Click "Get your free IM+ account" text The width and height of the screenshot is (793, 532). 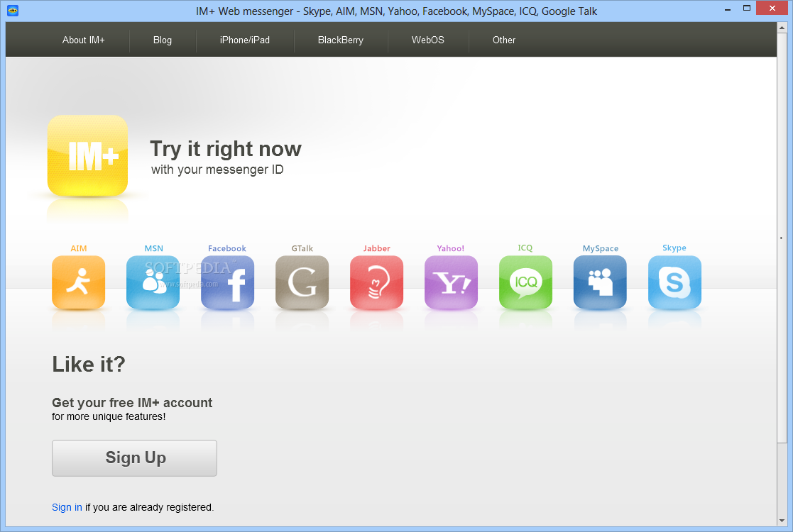(132, 403)
